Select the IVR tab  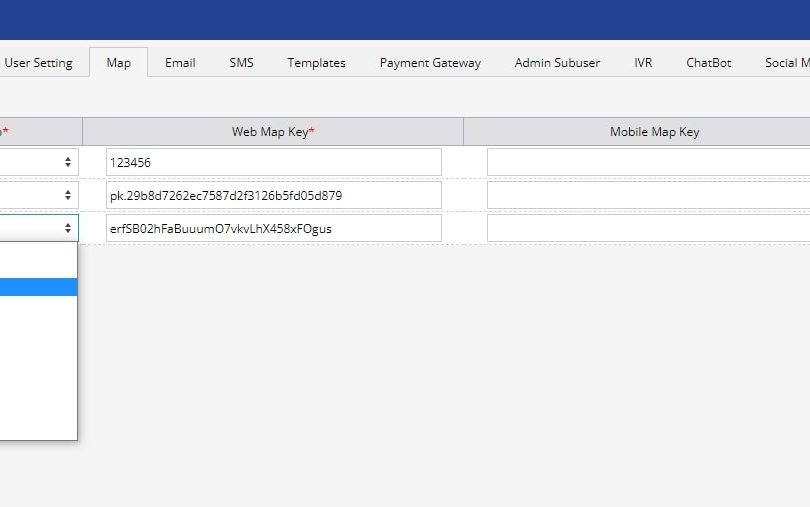click(x=643, y=63)
